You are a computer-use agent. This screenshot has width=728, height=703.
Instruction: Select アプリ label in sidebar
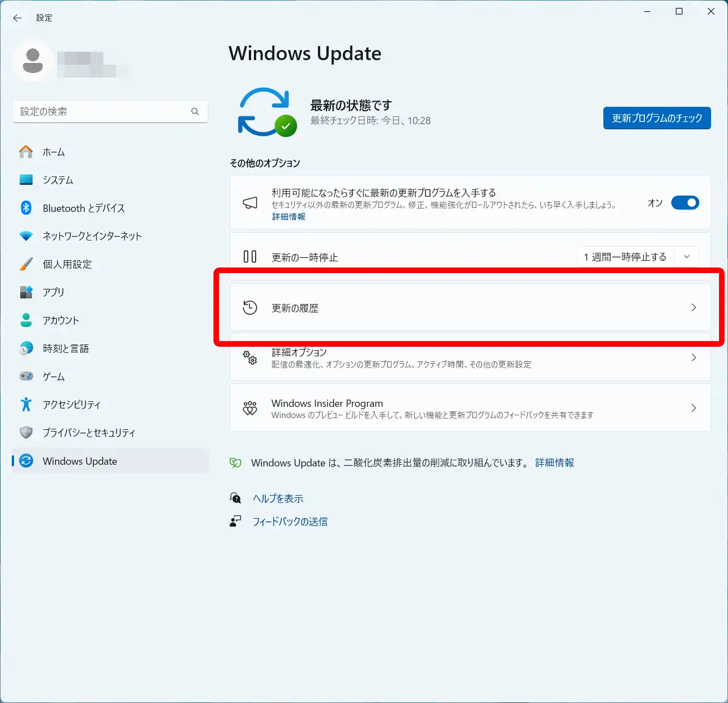coord(53,292)
